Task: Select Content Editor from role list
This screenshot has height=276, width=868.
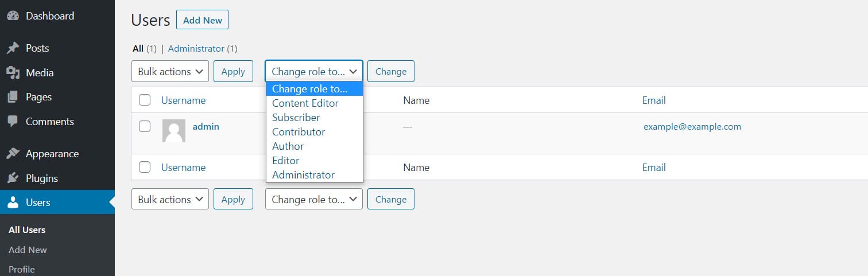Action: [305, 103]
